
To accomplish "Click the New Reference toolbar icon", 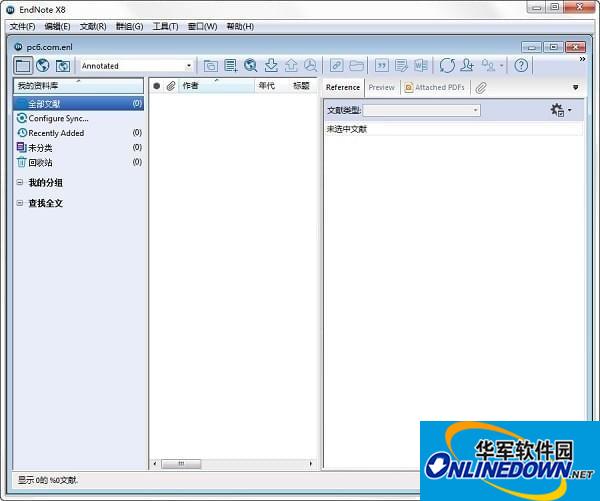I will [x=231, y=66].
